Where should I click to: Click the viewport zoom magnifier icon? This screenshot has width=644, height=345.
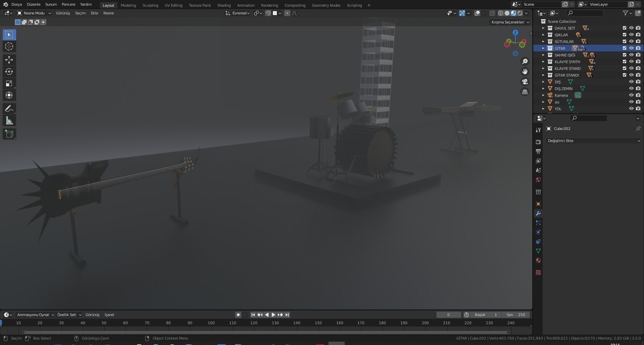click(525, 61)
